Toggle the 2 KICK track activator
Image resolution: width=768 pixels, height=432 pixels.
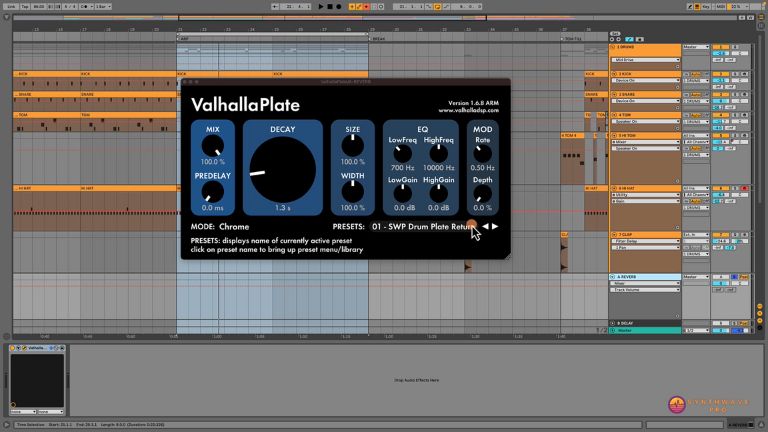[x=720, y=74]
